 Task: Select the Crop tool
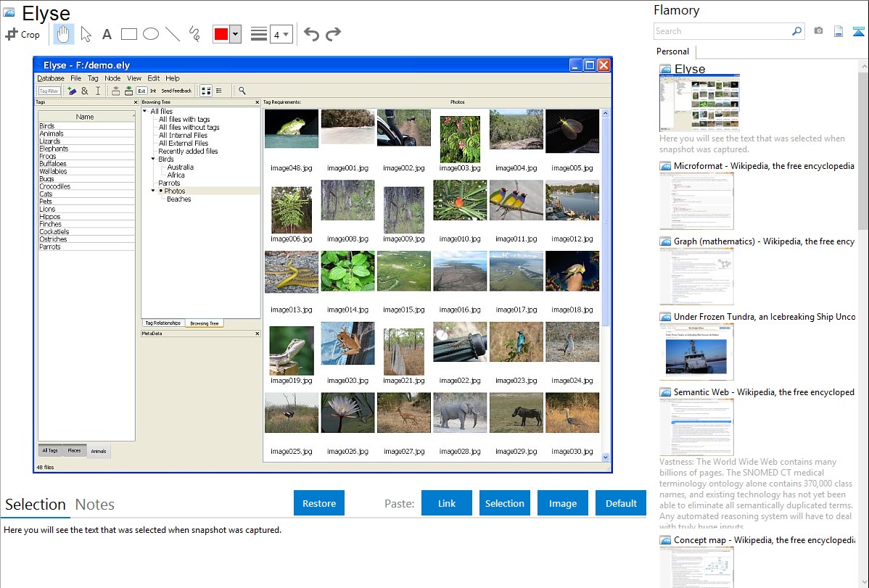coord(22,34)
